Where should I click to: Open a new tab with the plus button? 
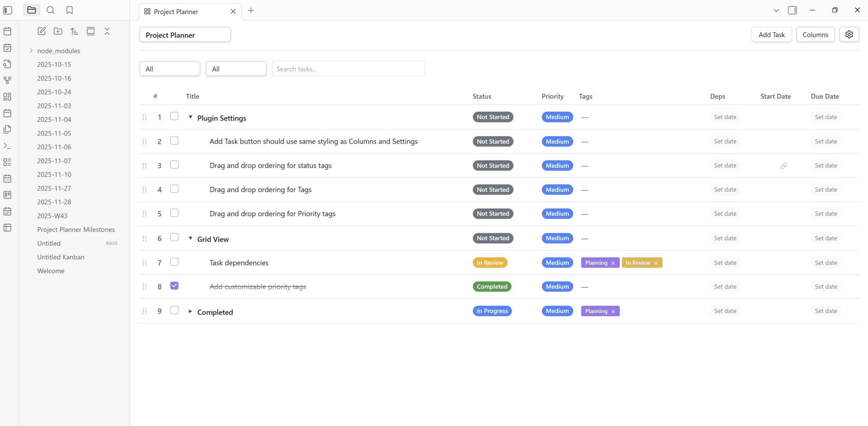(251, 11)
